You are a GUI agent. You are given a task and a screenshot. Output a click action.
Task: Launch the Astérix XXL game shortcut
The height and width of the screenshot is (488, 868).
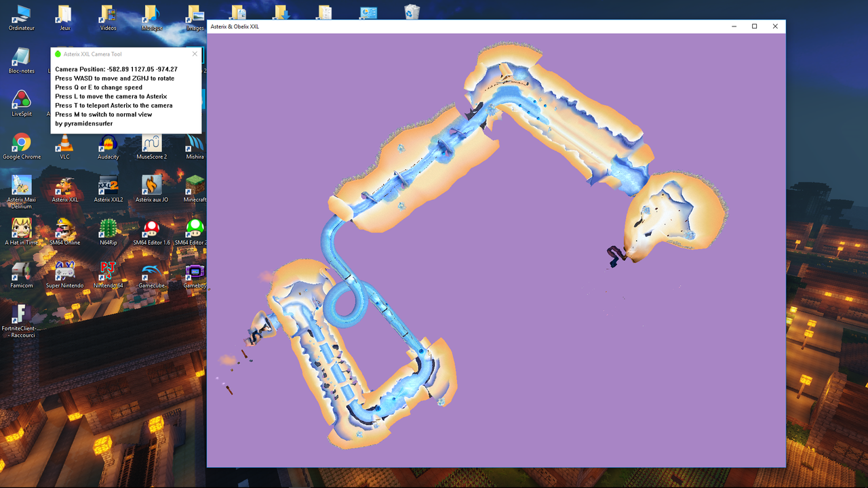[x=64, y=189]
